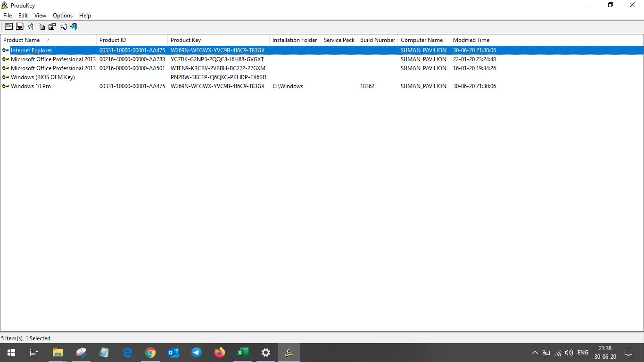Click key YC7DK-G2NP3-2QQC3-J6H88-GVGXT
The height and width of the screenshot is (362, 644).
click(217, 59)
